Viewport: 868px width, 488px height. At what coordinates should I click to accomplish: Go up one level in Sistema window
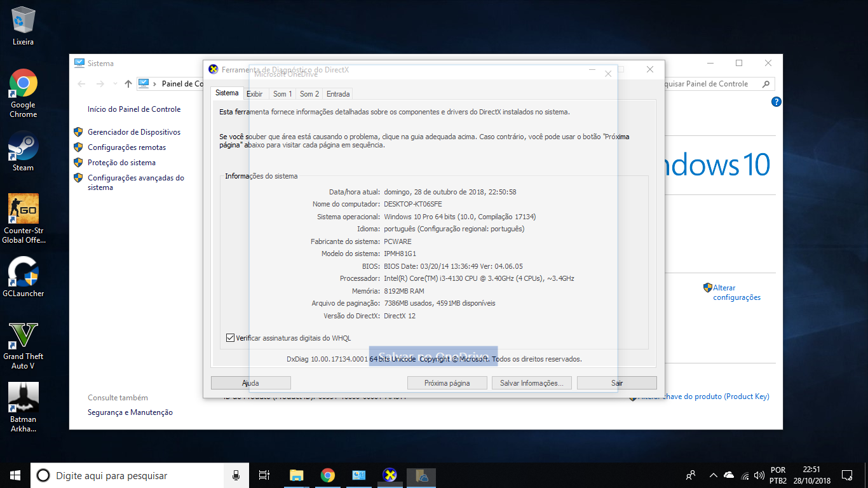pos(128,84)
